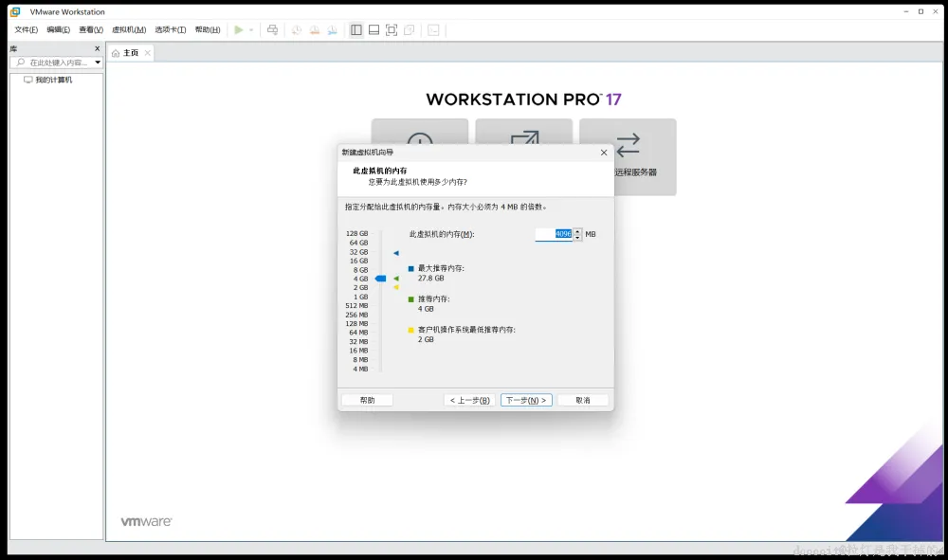This screenshot has width=948, height=560.
Task: Click the 取消 cancel button
Action: pos(582,400)
